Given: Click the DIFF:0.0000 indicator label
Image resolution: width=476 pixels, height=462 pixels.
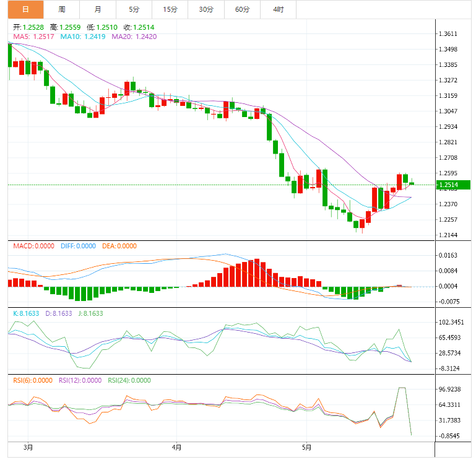Looking at the screenshot, I should click(78, 246).
